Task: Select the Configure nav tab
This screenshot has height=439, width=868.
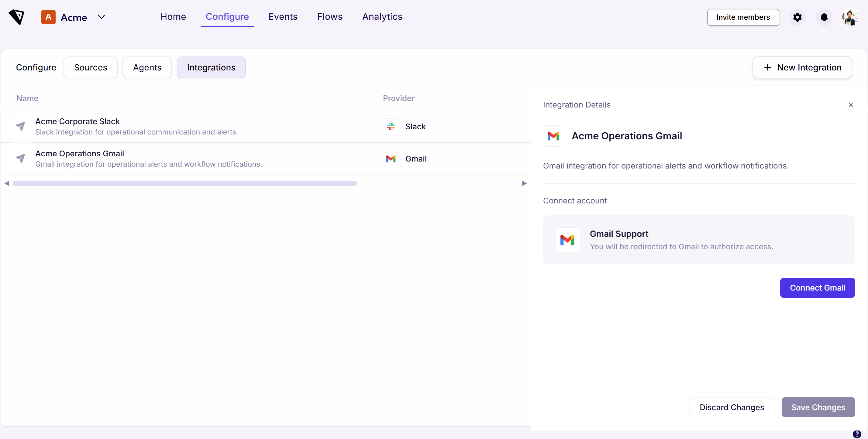Action: tap(227, 16)
